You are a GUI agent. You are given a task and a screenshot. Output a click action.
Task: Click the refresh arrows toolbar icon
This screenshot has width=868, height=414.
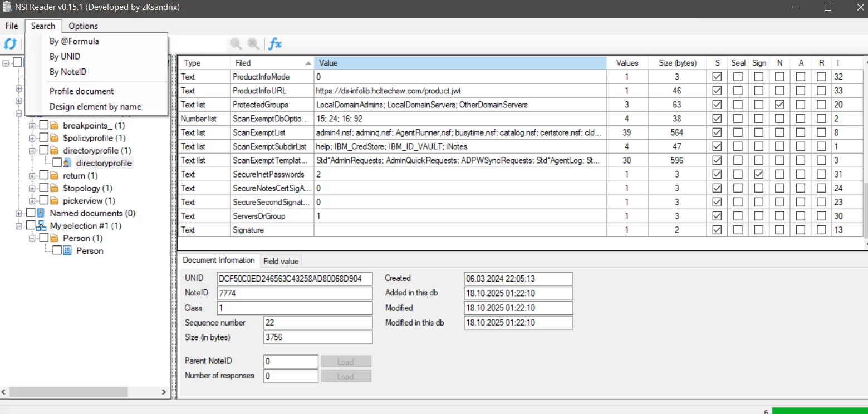point(10,44)
